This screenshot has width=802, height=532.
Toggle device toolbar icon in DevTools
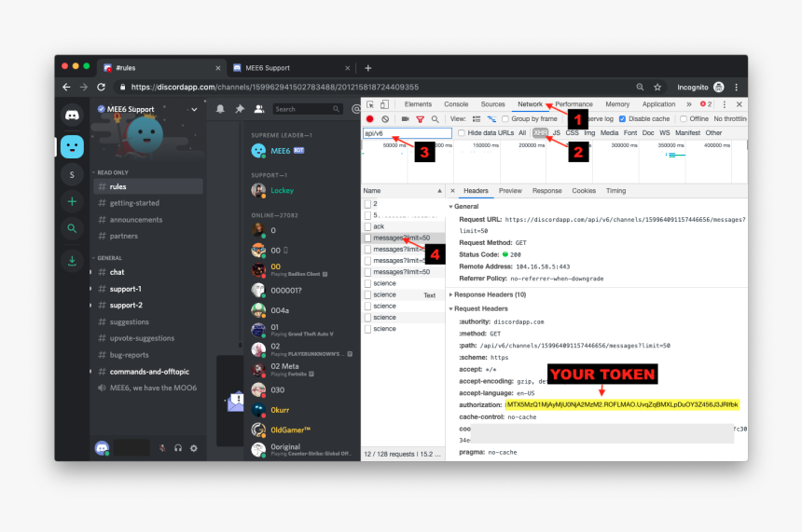coord(384,104)
